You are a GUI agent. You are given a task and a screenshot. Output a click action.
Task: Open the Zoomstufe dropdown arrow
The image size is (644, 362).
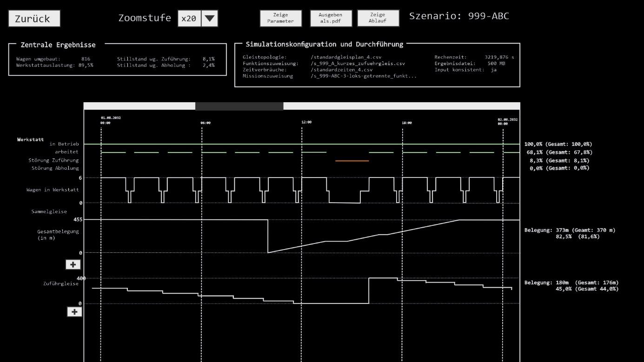click(210, 18)
